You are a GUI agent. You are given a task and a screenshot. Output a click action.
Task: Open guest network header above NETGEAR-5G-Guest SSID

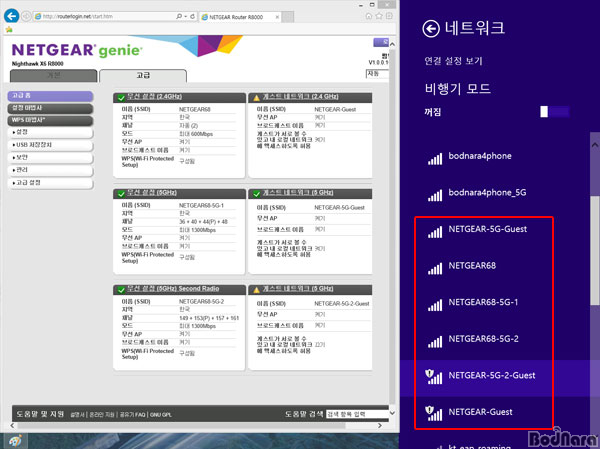coord(298,193)
